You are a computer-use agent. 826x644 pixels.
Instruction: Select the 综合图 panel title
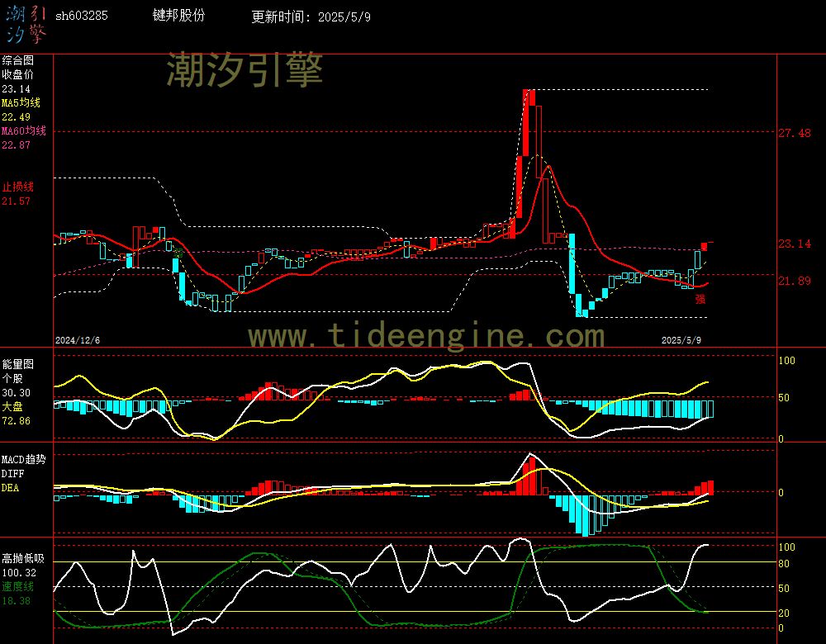tap(18, 60)
